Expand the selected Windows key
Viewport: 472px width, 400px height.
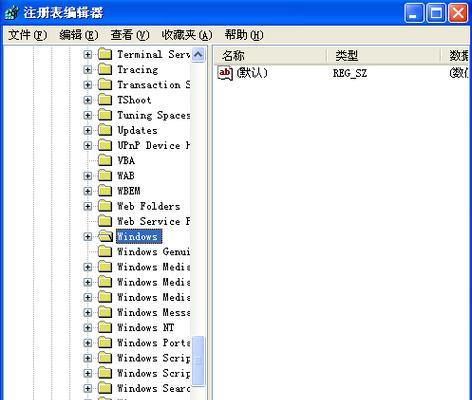(x=87, y=236)
